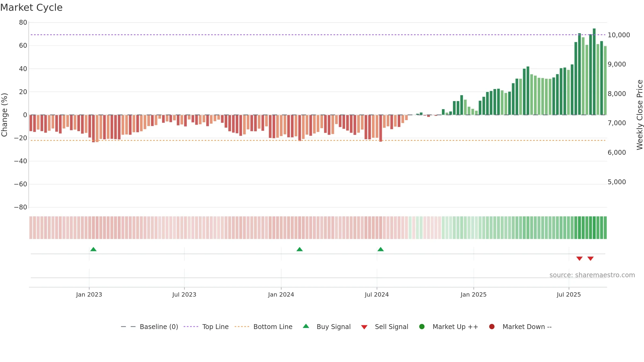The width and height of the screenshot is (644, 362).
Task: Click the lowest red bar at Jul 2024
Action: (x=380, y=128)
